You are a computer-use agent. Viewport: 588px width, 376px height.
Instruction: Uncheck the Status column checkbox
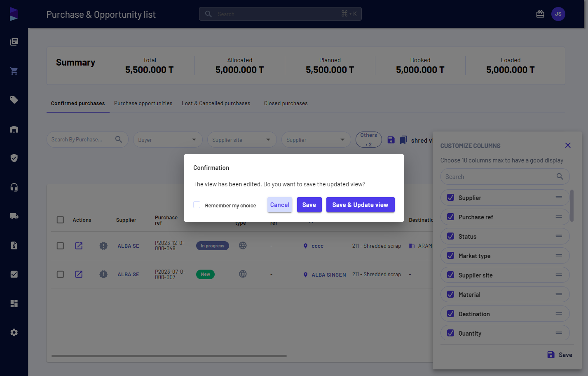click(x=451, y=236)
